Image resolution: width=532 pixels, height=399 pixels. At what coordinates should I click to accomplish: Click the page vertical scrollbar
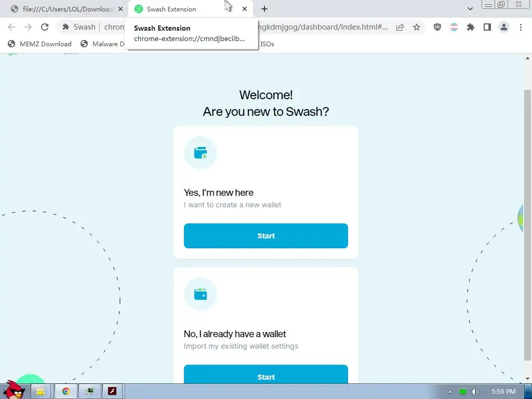pyautogui.click(x=527, y=217)
